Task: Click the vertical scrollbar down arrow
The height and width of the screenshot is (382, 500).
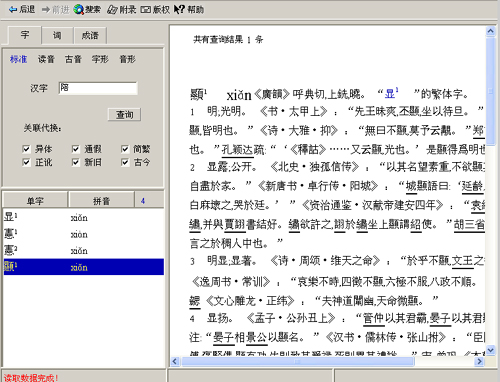Action: [490, 350]
